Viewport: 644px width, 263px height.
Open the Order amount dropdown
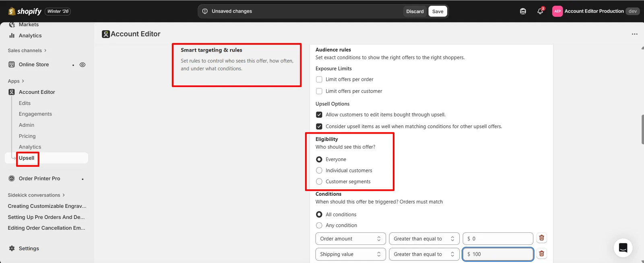[x=351, y=239]
